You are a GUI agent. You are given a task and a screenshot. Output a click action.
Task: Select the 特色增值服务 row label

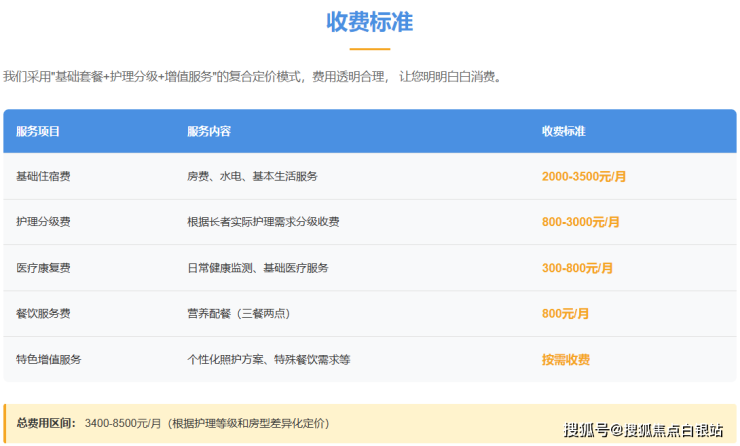click(x=48, y=360)
